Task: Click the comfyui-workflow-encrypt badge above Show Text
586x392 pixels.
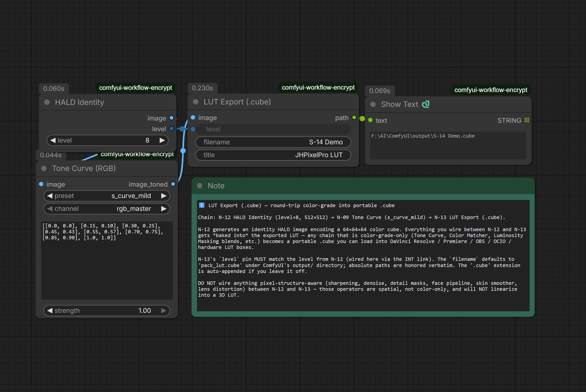Action: click(x=490, y=90)
